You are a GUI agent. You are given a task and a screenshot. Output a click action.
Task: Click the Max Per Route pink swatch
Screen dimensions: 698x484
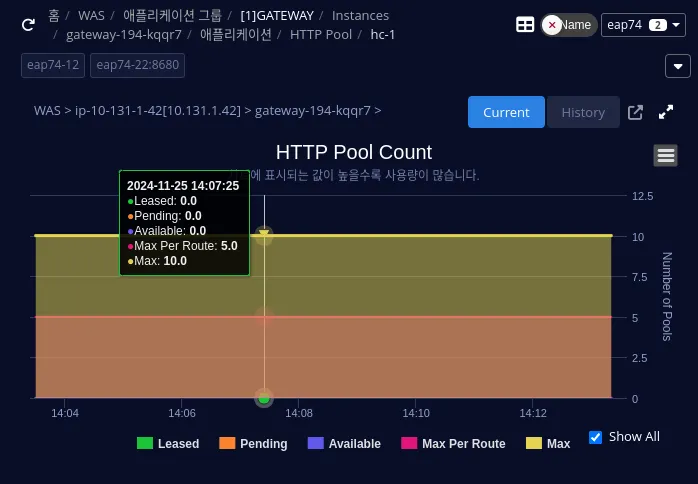[409, 444]
